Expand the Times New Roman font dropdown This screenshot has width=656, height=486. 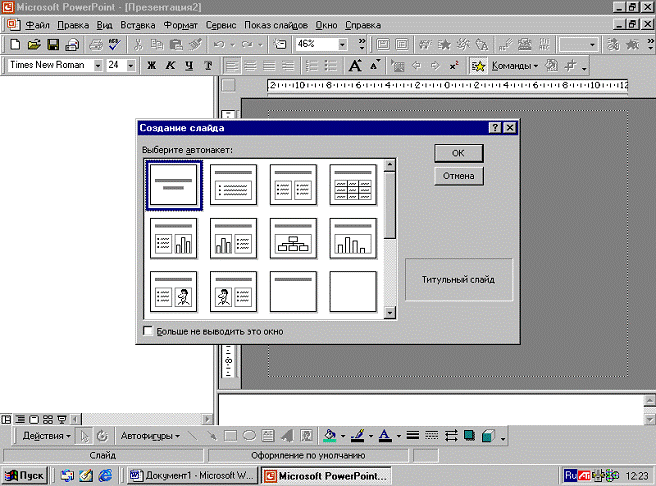tap(98, 66)
